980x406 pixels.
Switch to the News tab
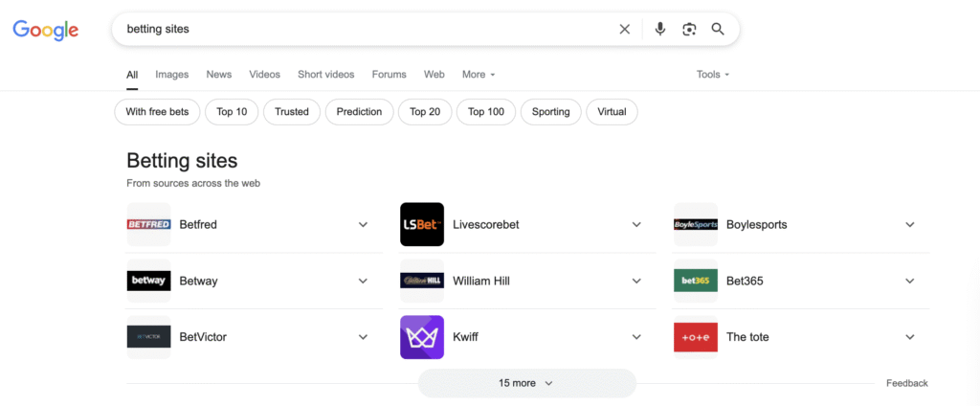219,75
